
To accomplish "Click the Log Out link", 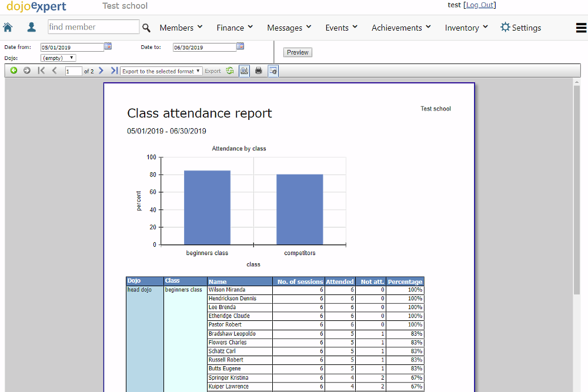I will 480,5.
